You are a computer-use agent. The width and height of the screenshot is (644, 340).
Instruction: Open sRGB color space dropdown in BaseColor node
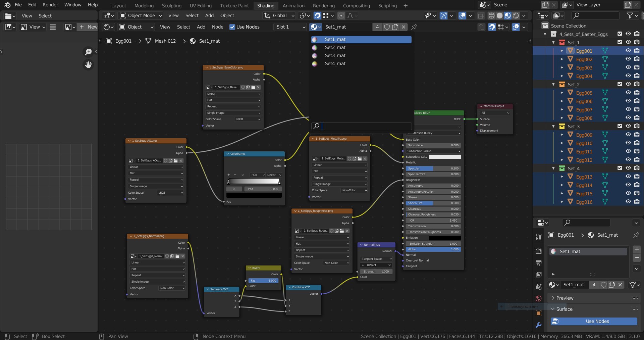point(248,119)
